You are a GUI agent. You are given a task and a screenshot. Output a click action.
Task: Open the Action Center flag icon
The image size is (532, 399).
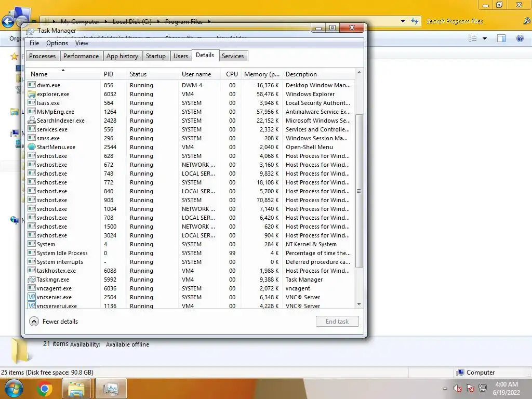click(x=470, y=388)
